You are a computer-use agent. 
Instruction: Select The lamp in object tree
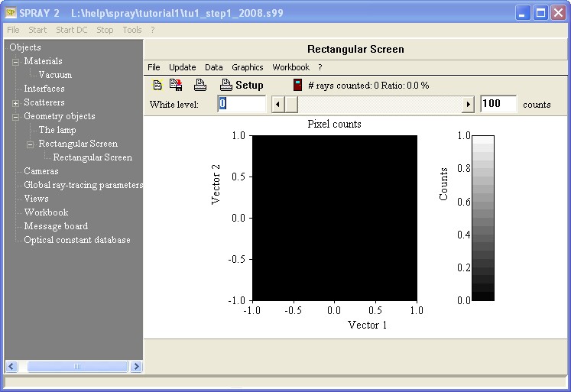57,130
